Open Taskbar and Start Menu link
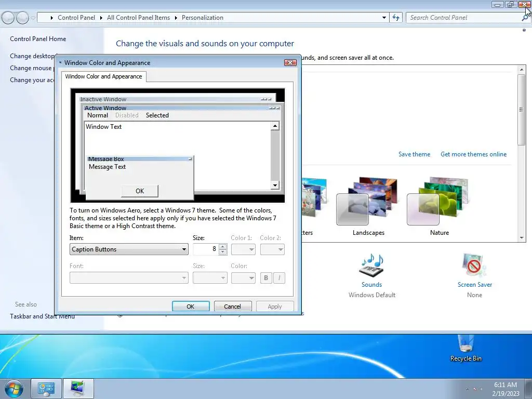532x399 pixels. (43, 316)
